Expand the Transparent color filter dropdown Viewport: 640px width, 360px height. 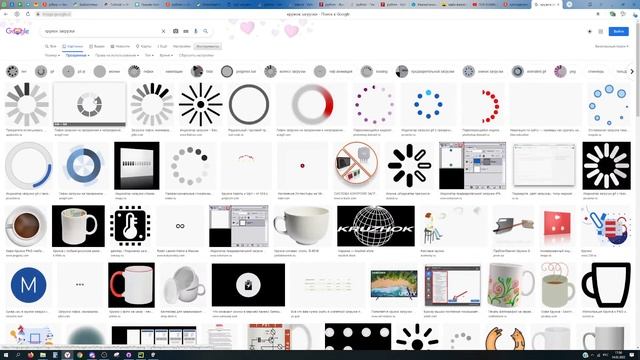(x=78, y=55)
